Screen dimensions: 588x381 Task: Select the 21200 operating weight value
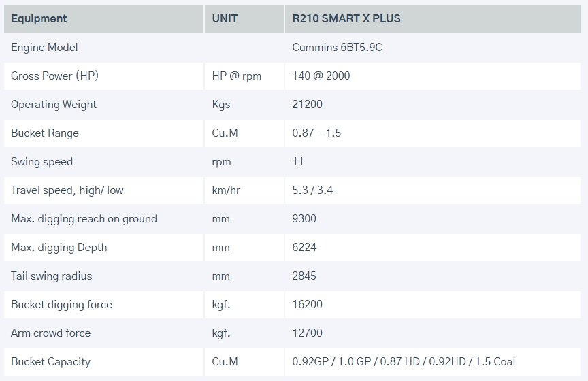pos(308,105)
